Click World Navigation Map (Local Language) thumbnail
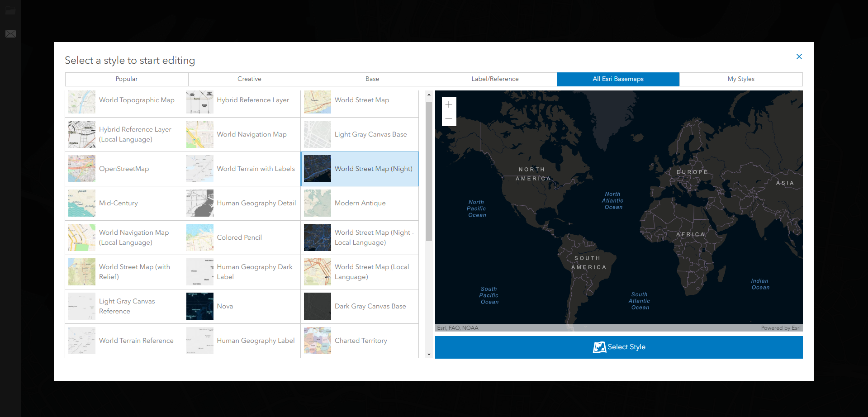Screen dimensions: 868x417 pos(82,237)
